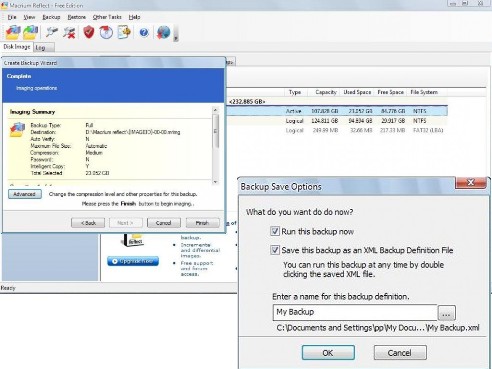Click the 232.885 GB disk size label
The height and width of the screenshot is (369, 492).
[247, 102]
